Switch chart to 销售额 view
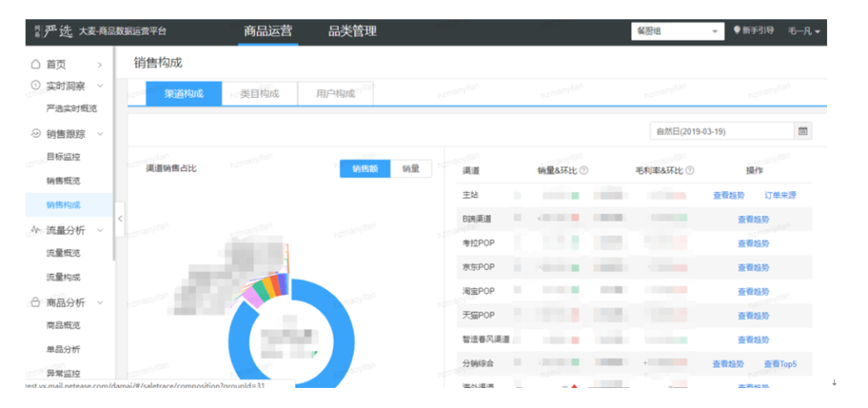 click(365, 169)
